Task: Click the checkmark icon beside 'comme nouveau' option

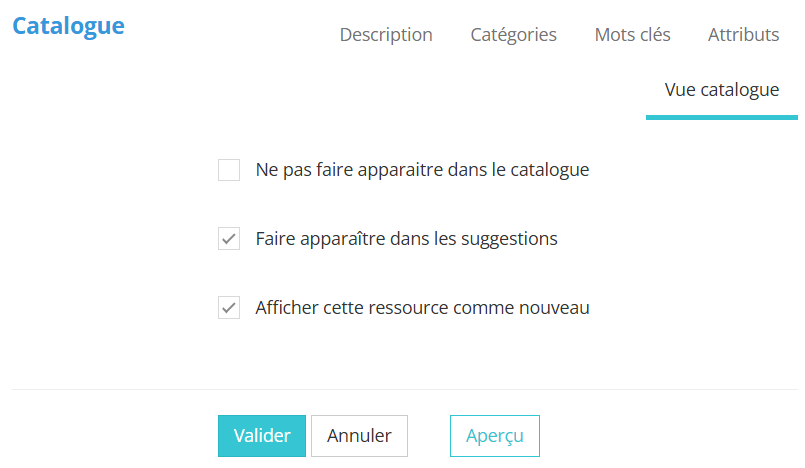Action: tap(229, 308)
